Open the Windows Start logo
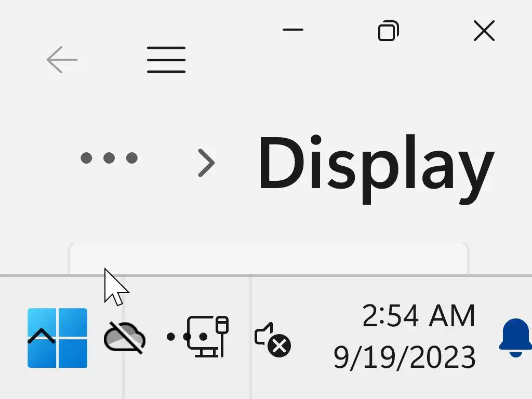The image size is (532, 399). tap(57, 338)
